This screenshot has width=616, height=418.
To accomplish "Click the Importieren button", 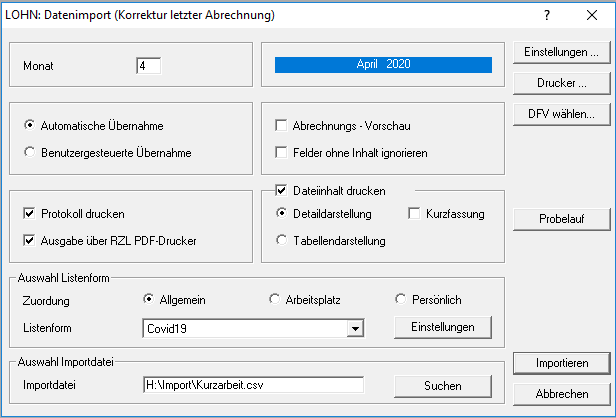I will pos(560,362).
